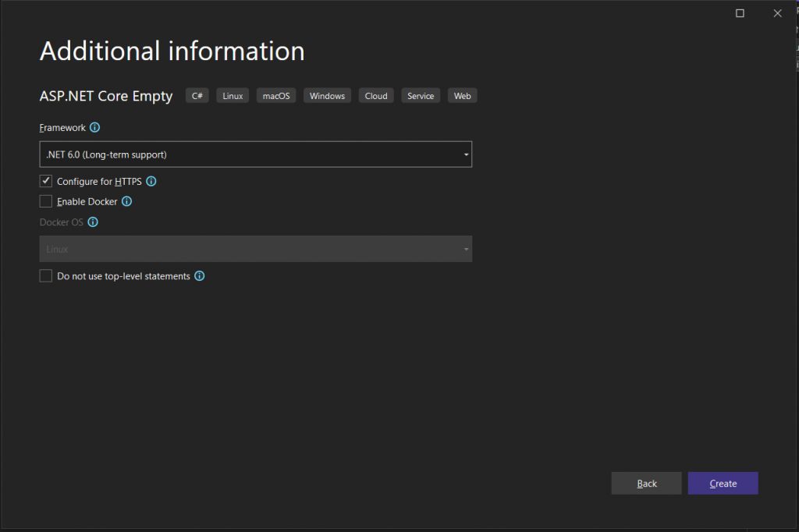Click the Cloud project type tag

pos(376,96)
